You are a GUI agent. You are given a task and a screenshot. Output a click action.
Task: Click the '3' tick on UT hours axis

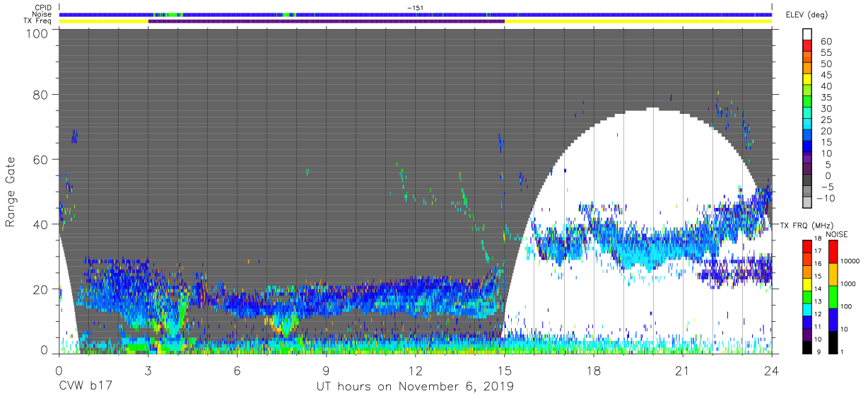coord(148,371)
